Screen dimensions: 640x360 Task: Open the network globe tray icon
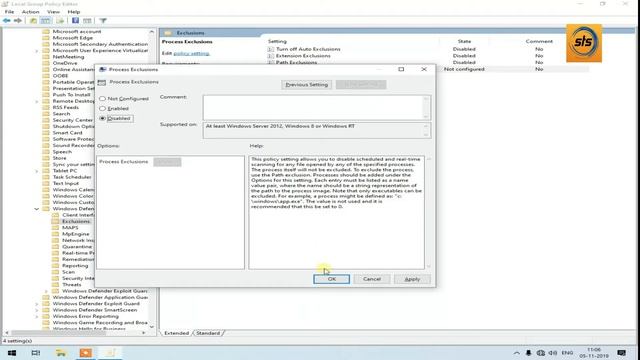point(541,353)
